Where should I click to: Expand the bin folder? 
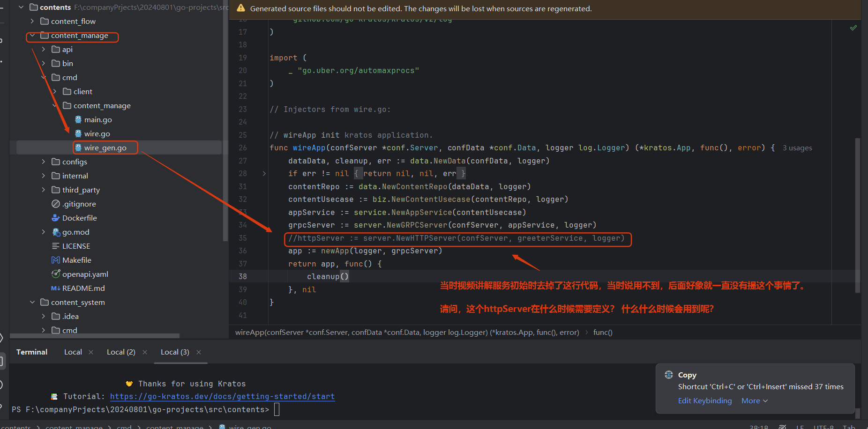pos(44,63)
